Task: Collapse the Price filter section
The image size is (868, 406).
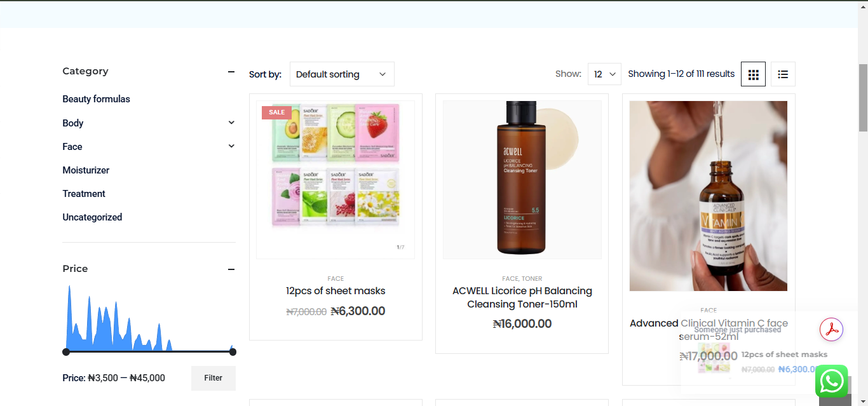Action: pyautogui.click(x=231, y=269)
